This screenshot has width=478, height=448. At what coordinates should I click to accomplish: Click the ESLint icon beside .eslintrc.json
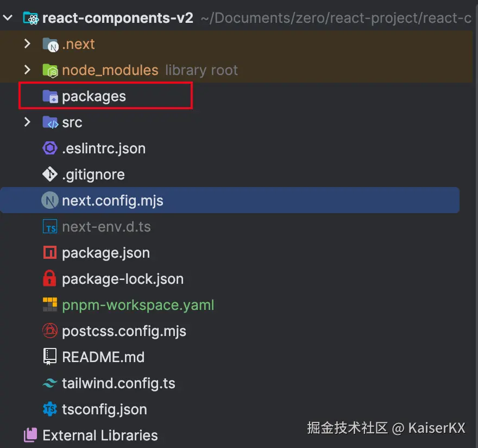50,148
